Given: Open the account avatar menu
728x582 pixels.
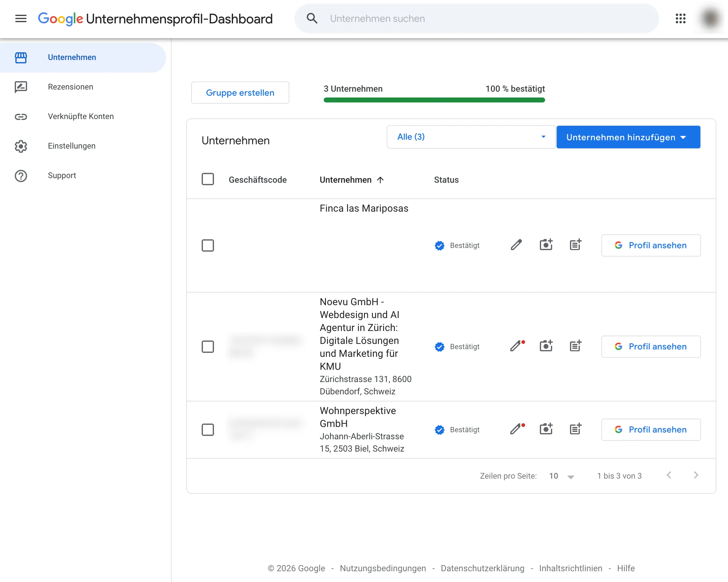Looking at the screenshot, I should tap(710, 18).
